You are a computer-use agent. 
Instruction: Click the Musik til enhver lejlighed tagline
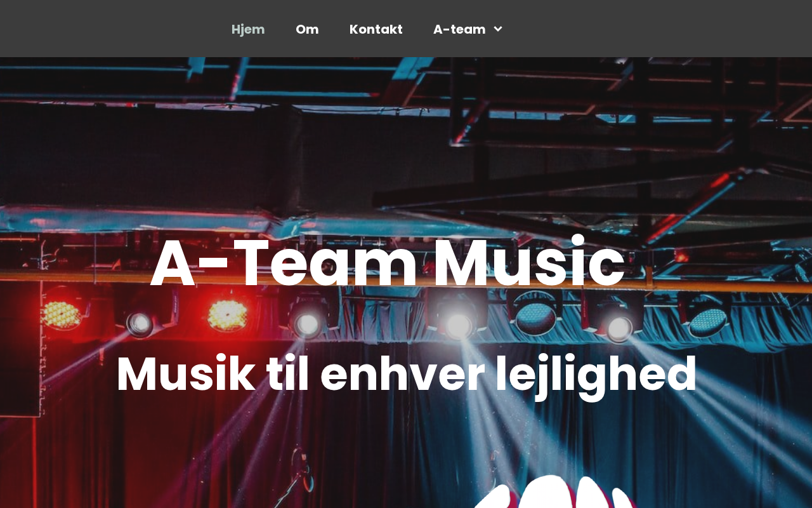[406, 375]
